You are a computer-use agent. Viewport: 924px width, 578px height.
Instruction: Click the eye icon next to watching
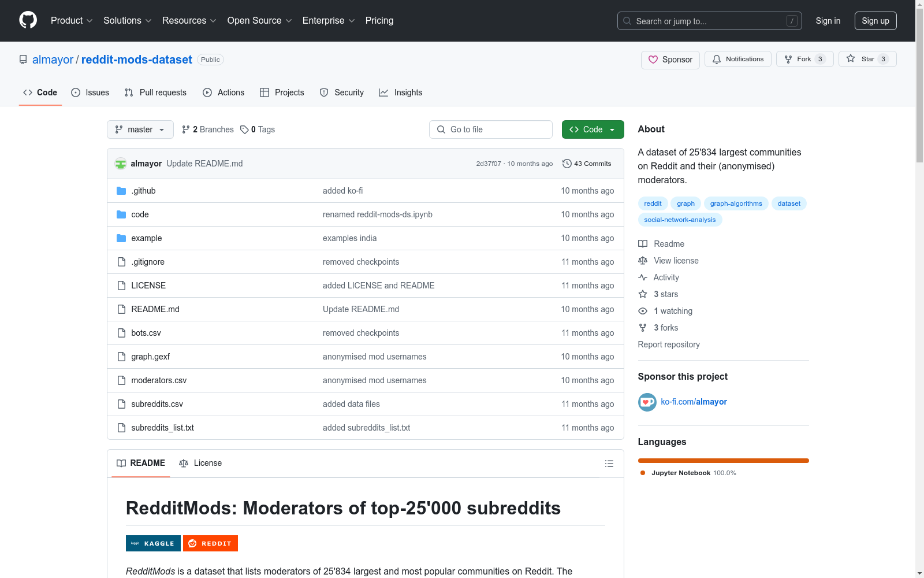643,311
